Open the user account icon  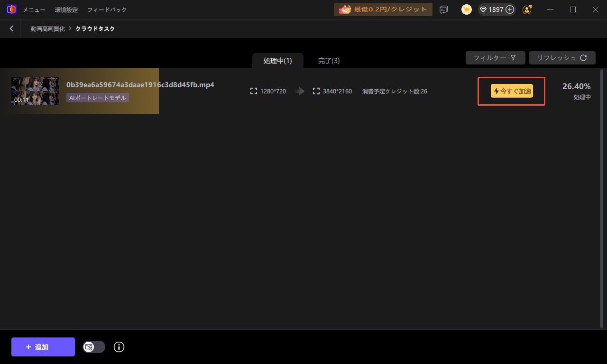(x=527, y=9)
